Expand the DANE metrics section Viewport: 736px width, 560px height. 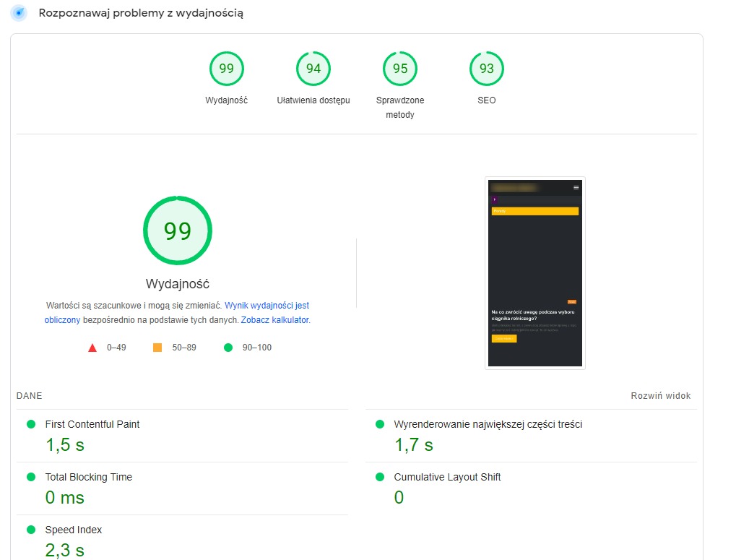tap(29, 395)
